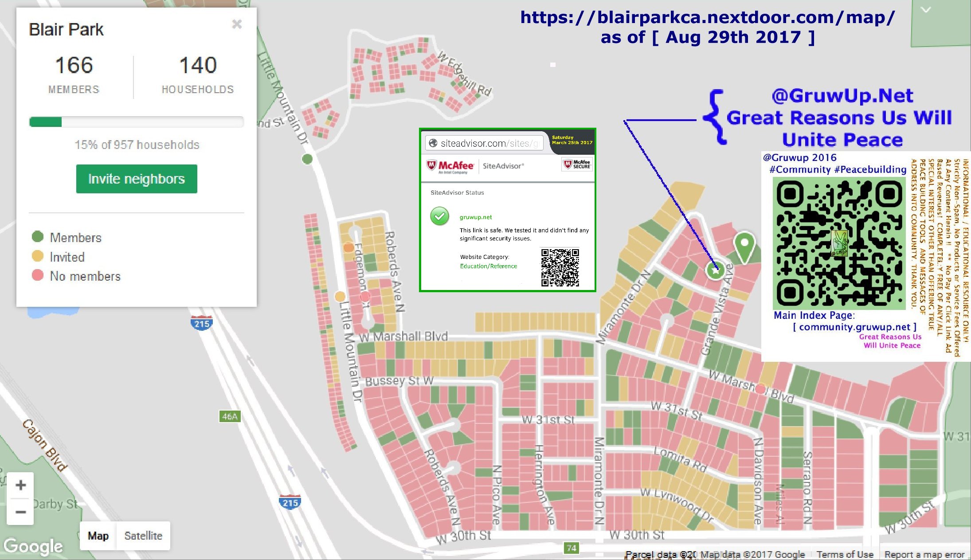
Task: Click the 140 households count
Action: (198, 65)
